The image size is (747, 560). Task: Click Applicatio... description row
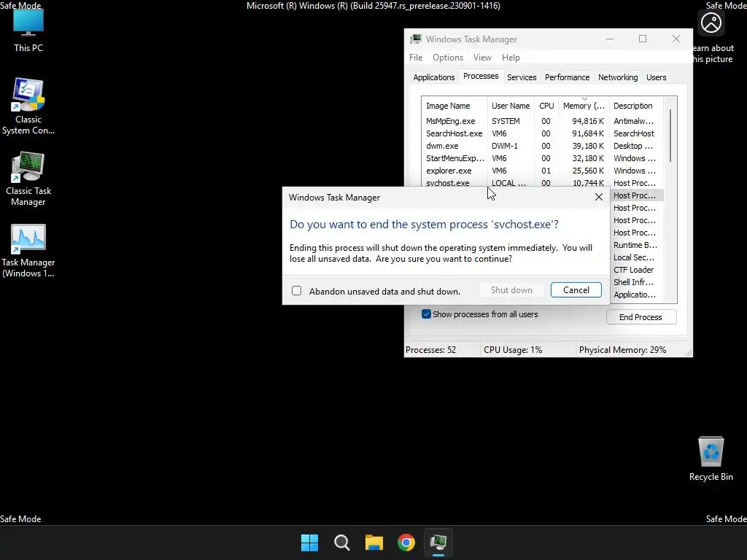[635, 295]
